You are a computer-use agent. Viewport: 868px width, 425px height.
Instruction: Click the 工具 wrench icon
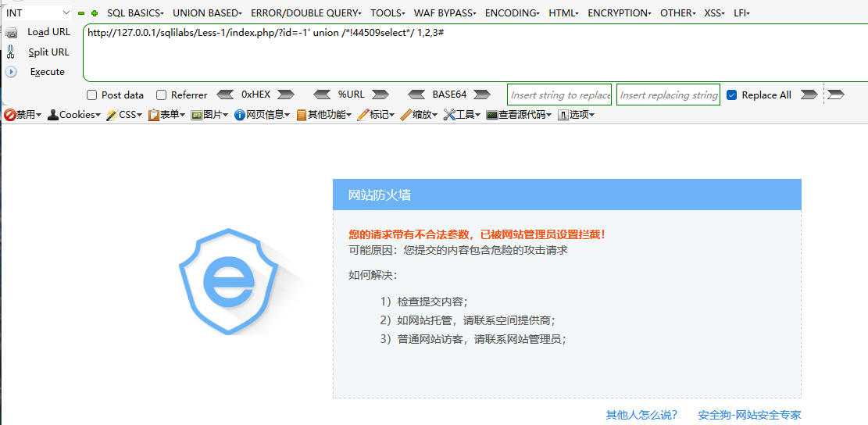[449, 115]
